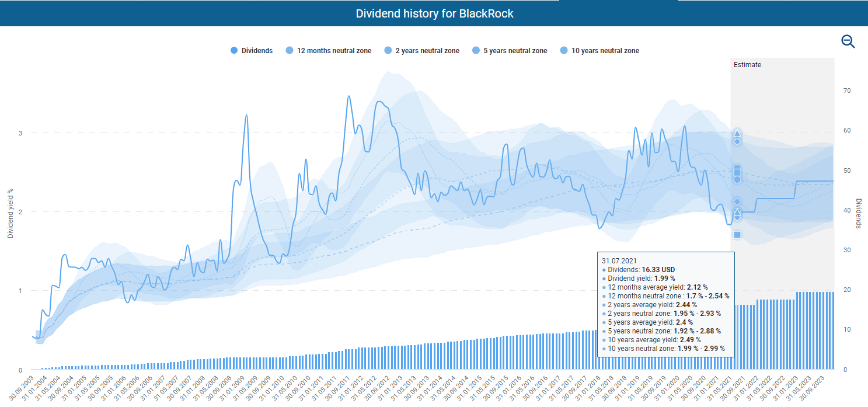868x407 pixels.
Task: Select '12 months average yield: 2.12 %' line
Action: [x=656, y=287]
